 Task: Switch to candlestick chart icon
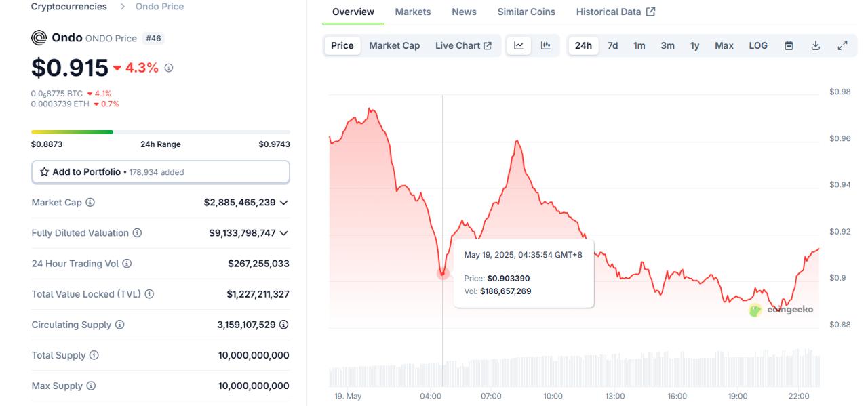(x=546, y=45)
